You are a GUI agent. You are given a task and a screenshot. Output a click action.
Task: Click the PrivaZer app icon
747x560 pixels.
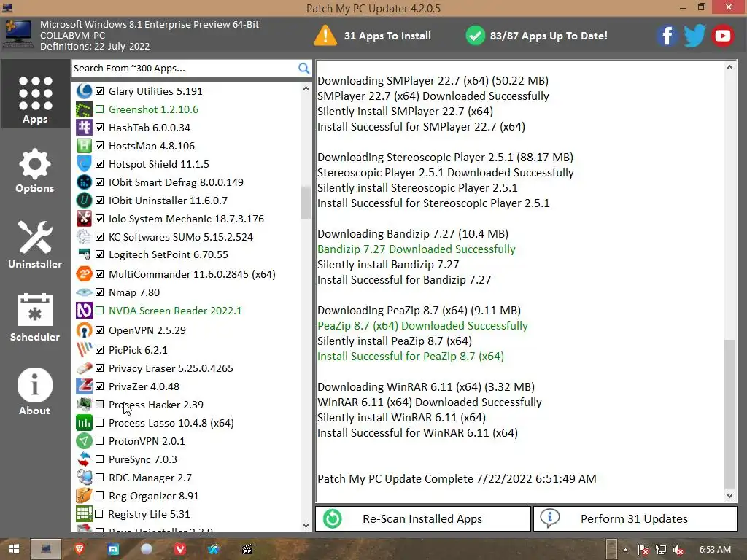pos(84,386)
